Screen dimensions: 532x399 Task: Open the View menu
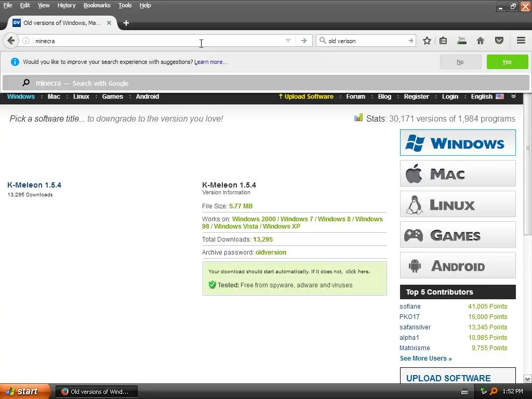[x=44, y=5]
